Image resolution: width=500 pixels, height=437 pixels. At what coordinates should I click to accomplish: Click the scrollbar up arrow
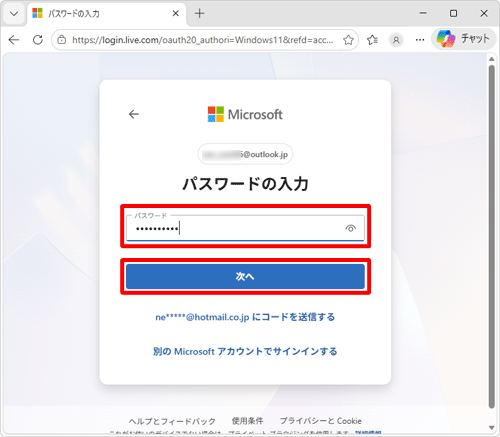tap(492, 59)
